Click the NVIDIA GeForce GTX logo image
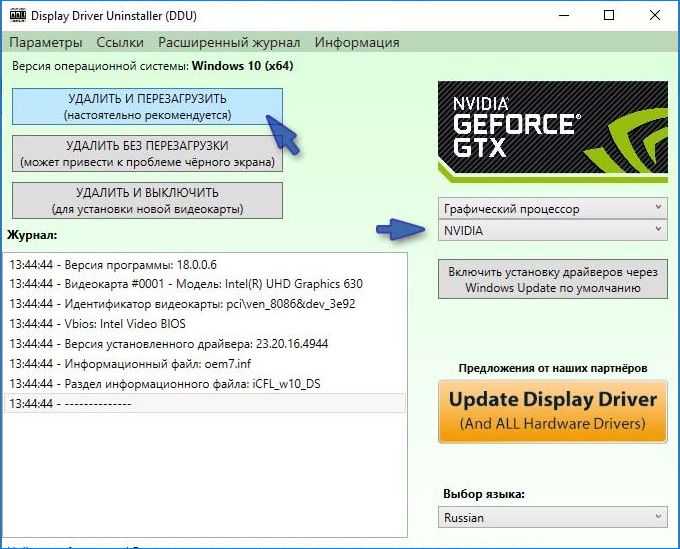Viewport: 680px width, 549px height. (553, 131)
